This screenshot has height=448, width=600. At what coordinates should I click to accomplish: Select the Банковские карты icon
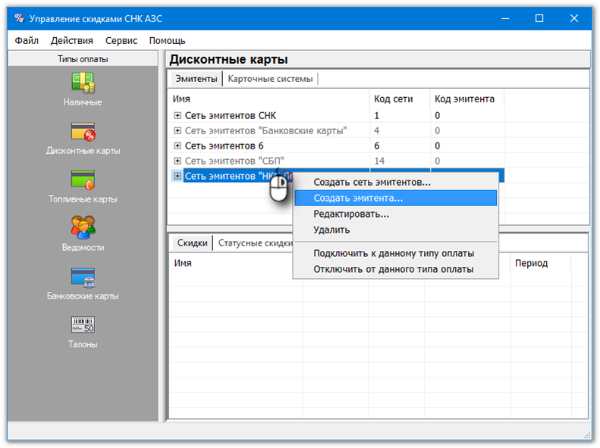[x=83, y=278]
